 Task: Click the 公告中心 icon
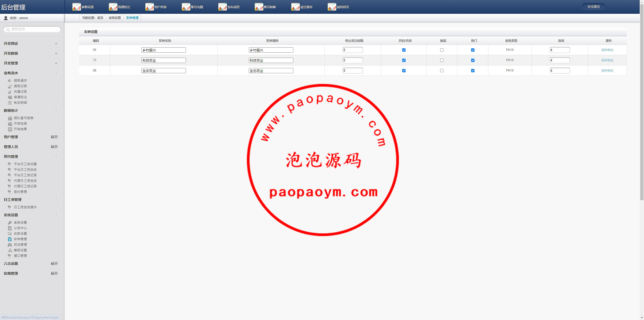tap(10, 228)
